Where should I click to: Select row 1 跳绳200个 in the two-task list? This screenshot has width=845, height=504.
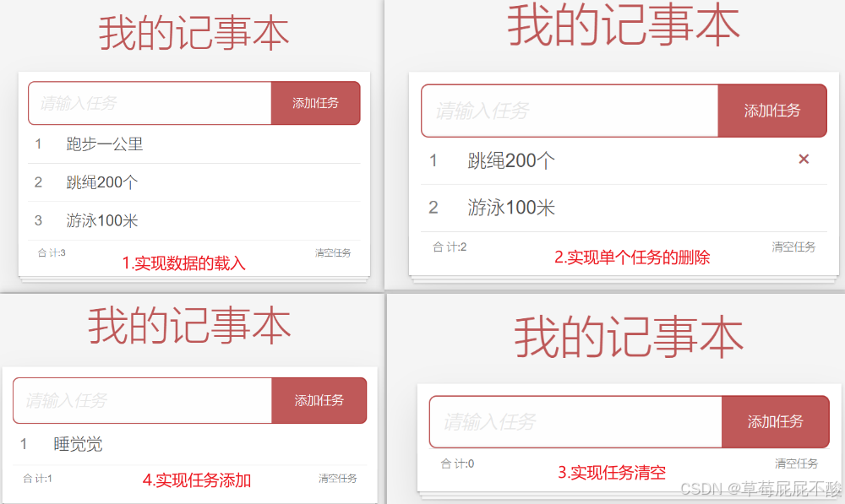pyautogui.click(x=624, y=161)
